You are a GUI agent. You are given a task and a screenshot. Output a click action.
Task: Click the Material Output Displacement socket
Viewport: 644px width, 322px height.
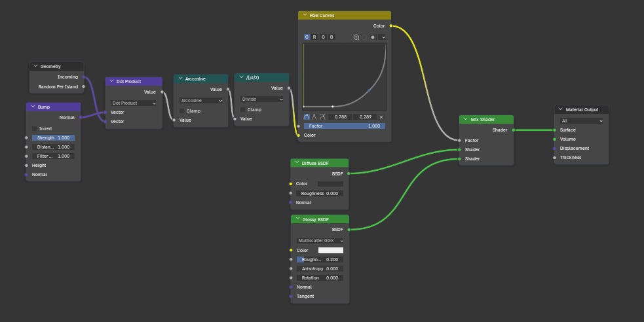(554, 148)
